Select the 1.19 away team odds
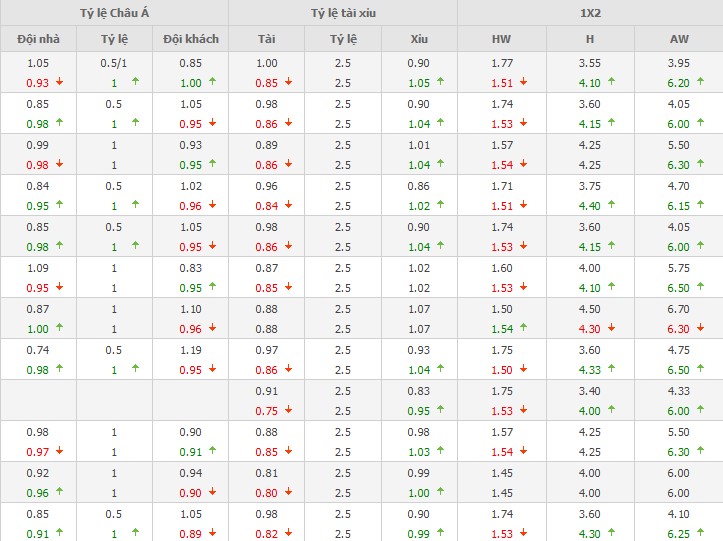Viewport: 723px width, 541px height. 190,351
